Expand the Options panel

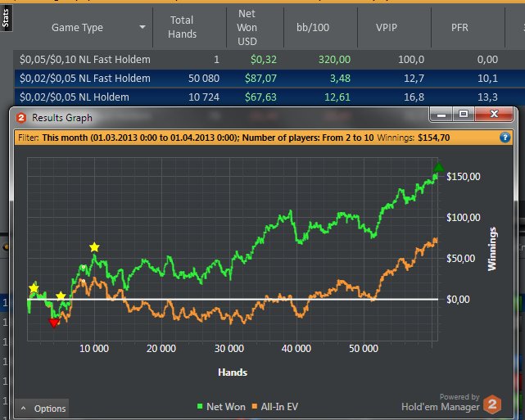point(42,409)
